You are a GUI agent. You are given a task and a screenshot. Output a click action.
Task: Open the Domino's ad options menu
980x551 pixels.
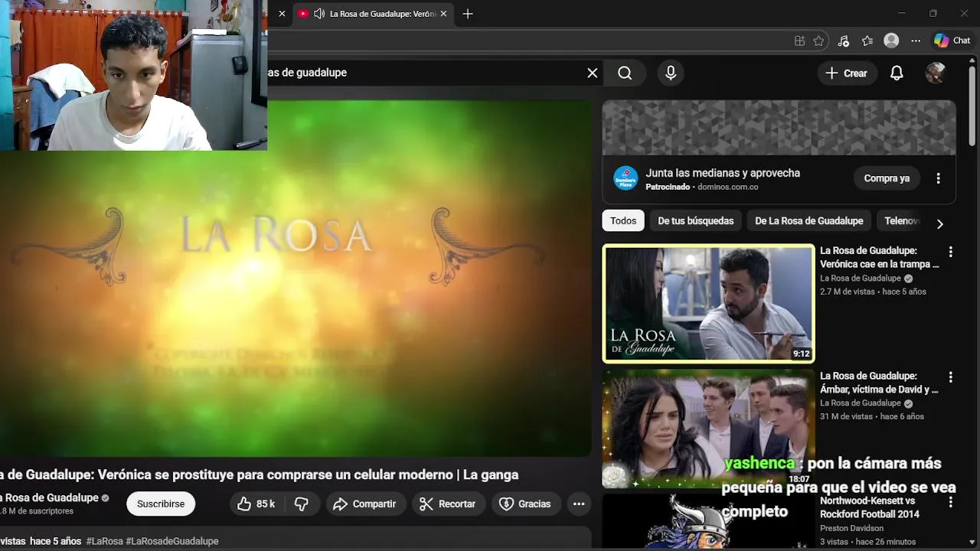tap(938, 178)
